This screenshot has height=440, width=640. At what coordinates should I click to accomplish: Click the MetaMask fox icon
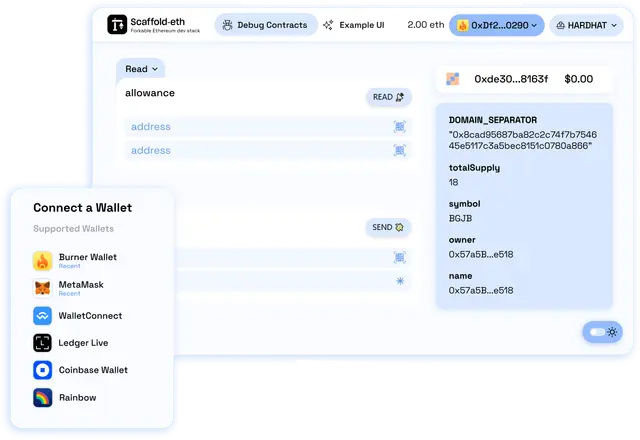click(x=42, y=288)
